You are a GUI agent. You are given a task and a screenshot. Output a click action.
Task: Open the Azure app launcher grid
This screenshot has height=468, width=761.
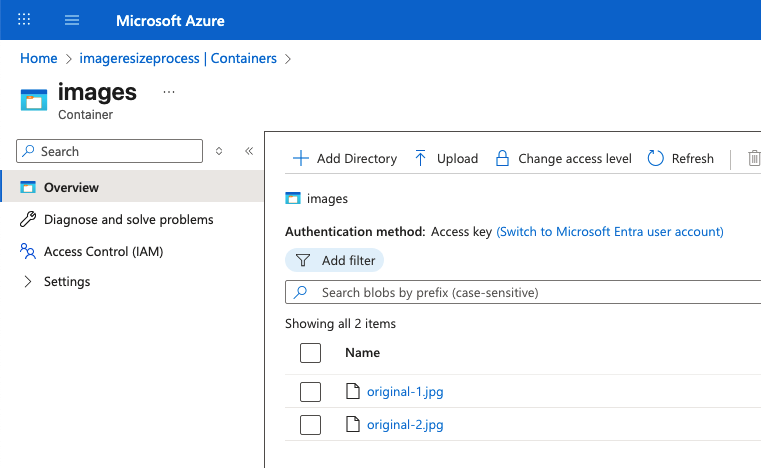coord(25,20)
